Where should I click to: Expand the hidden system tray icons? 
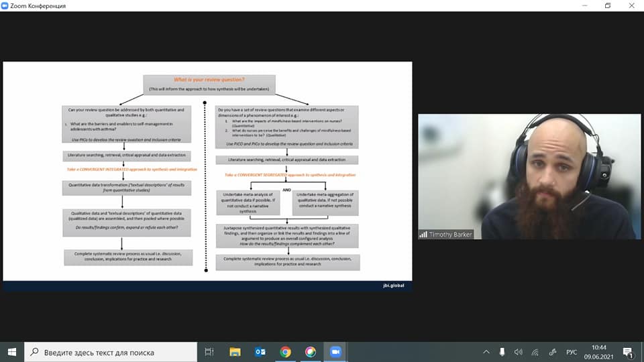(x=486, y=352)
